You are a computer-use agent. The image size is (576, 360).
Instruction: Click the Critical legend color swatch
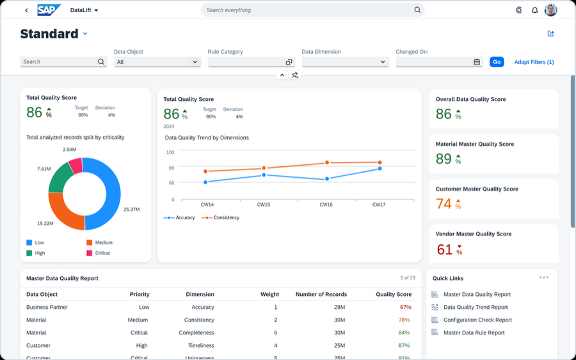click(89, 253)
